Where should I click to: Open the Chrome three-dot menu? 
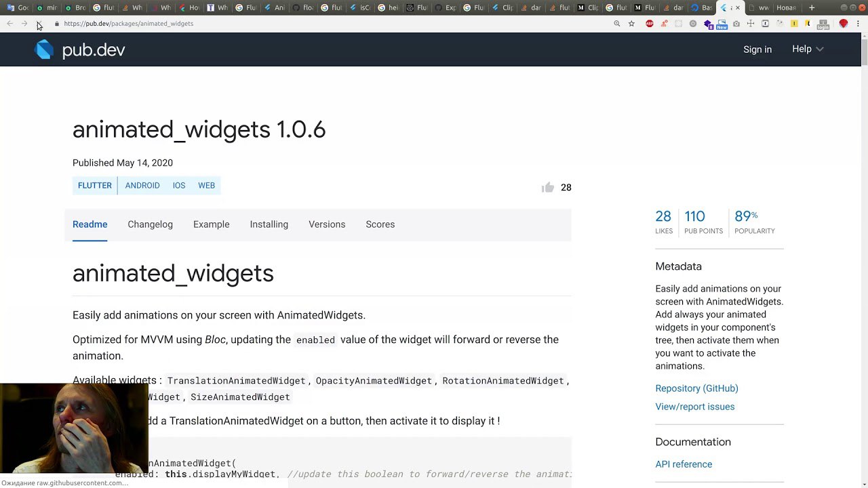pyautogui.click(x=858, y=24)
